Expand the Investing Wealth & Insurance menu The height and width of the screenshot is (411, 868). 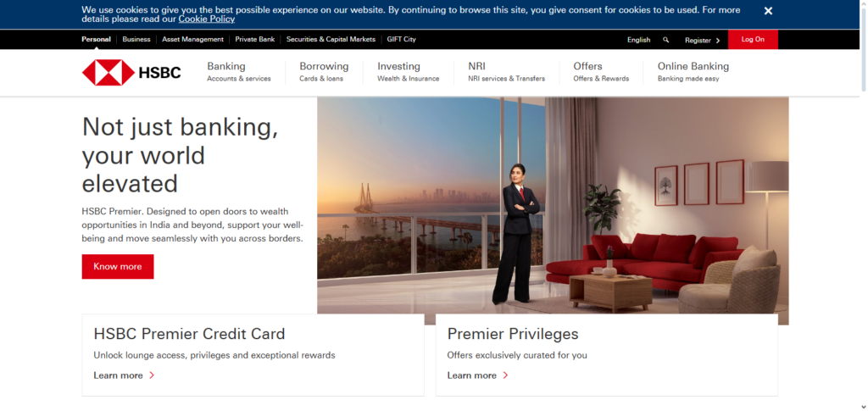[408, 72]
